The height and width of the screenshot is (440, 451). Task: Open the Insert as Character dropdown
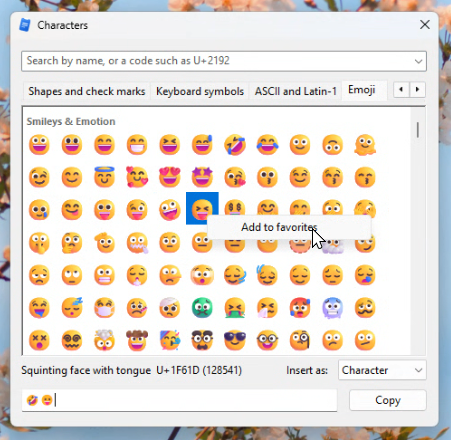pyautogui.click(x=382, y=370)
